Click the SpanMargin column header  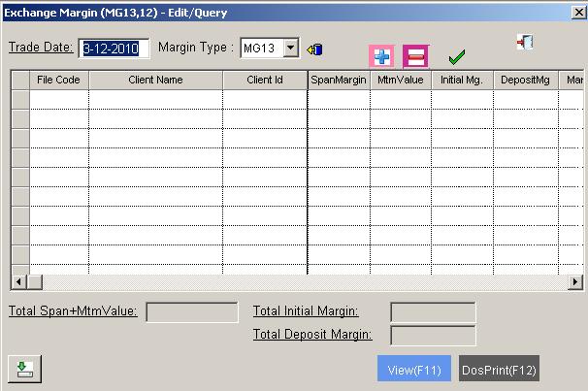339,80
